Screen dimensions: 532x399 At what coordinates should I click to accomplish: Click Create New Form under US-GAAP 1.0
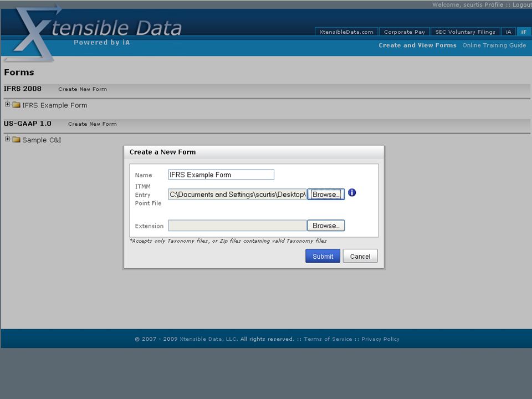(93, 124)
